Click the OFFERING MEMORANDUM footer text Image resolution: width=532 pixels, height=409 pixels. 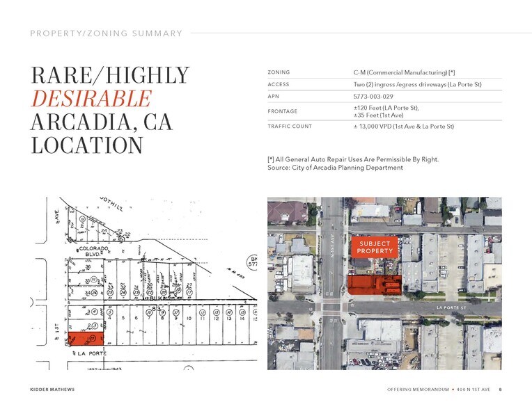click(418, 390)
